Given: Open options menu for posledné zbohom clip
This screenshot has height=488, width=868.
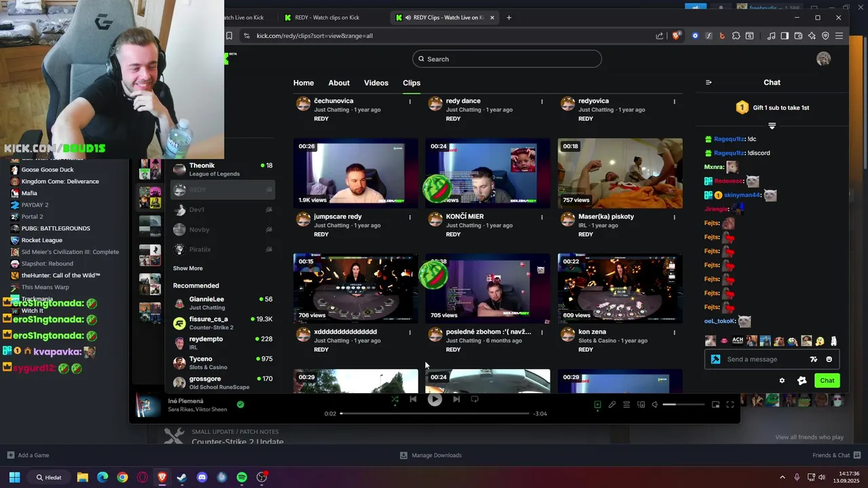Looking at the screenshot, I should tap(542, 333).
